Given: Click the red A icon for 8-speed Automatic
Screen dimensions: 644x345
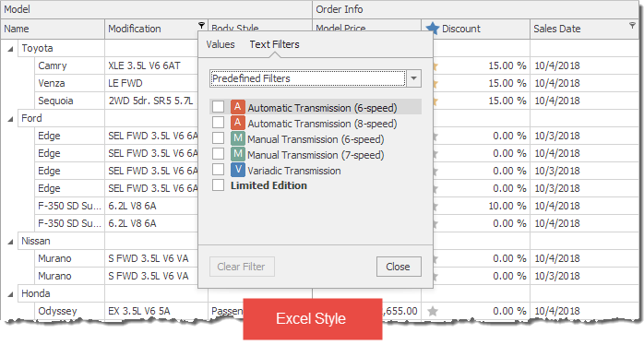Looking at the screenshot, I should [238, 123].
